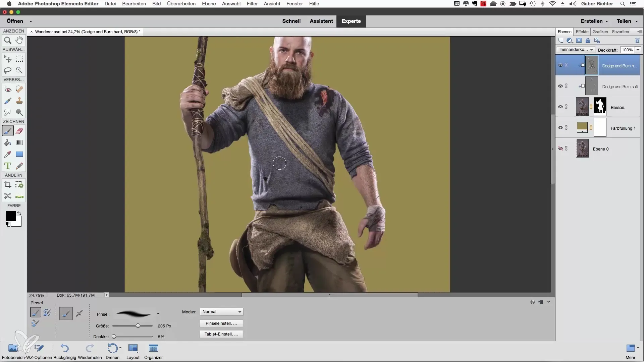644x362 pixels.
Task: Switch to the Effekte tab
Action: point(582,32)
